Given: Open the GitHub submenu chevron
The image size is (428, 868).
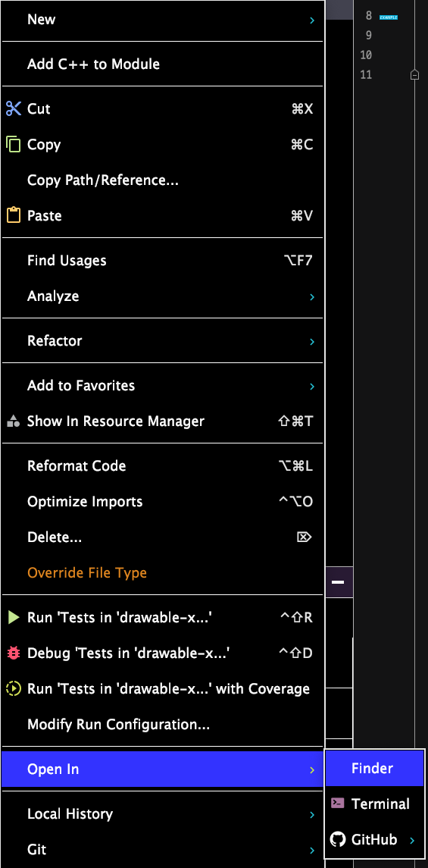Looking at the screenshot, I should (x=412, y=840).
